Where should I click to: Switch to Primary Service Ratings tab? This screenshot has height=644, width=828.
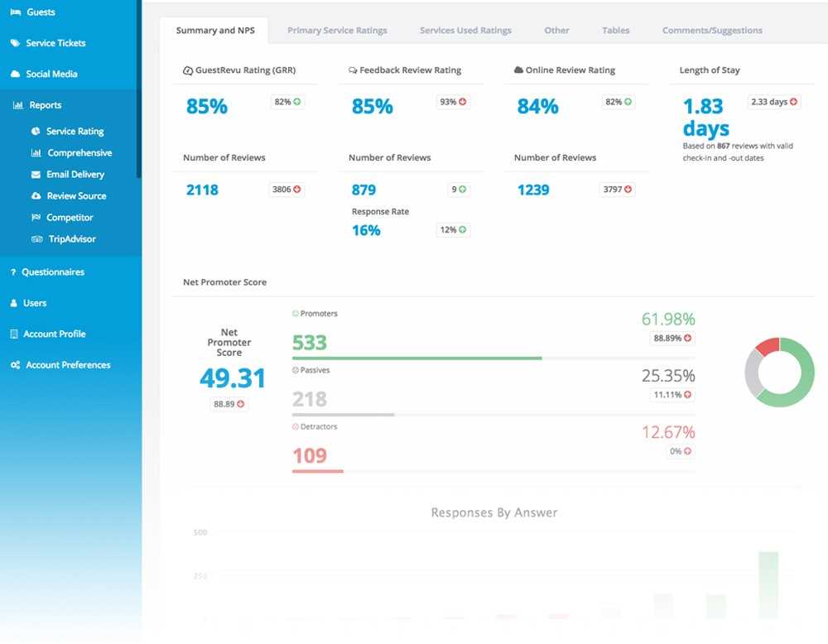337,31
